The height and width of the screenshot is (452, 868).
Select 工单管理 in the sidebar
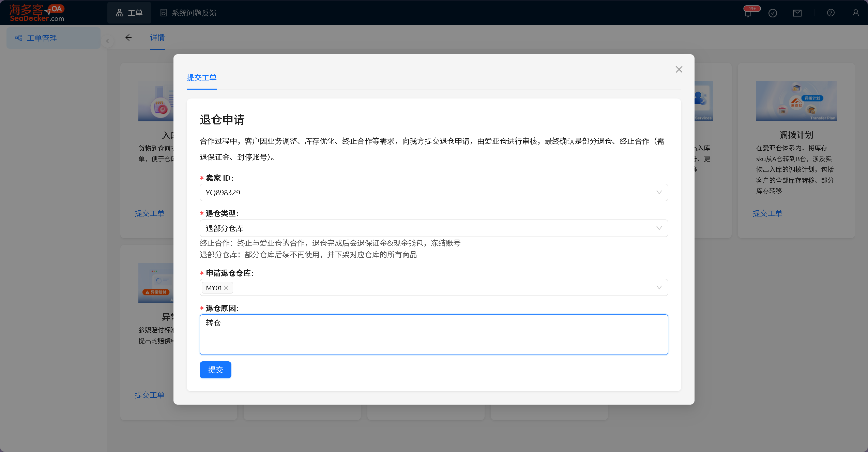(42, 38)
